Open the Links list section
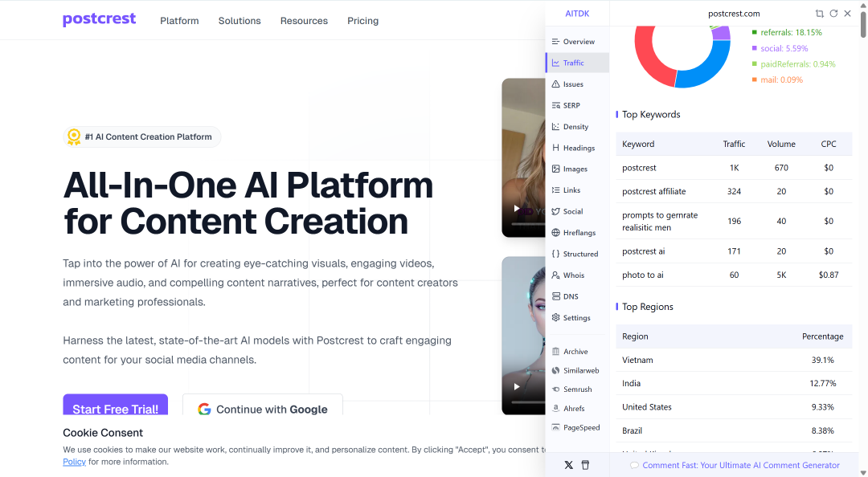Screen dimensions: 868x477 (x=577, y=190)
